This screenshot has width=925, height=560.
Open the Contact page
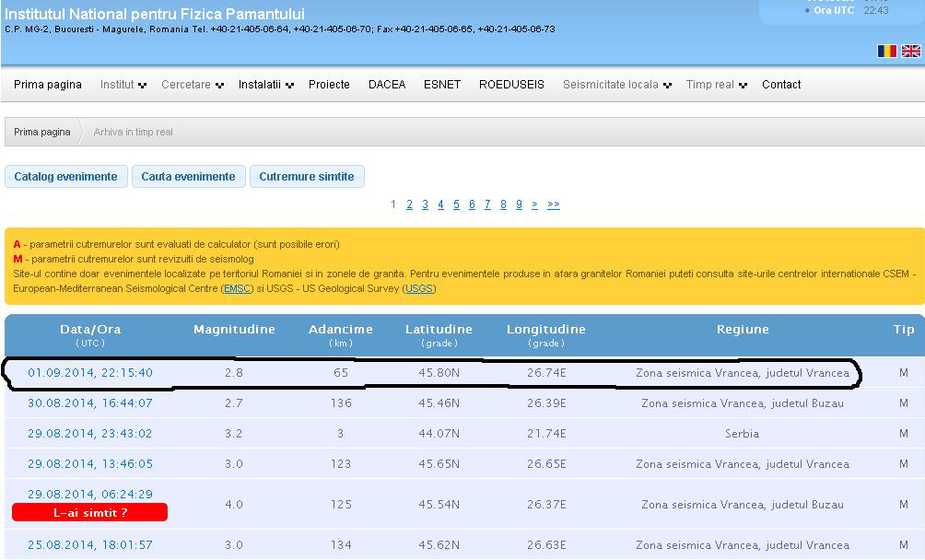coord(781,85)
